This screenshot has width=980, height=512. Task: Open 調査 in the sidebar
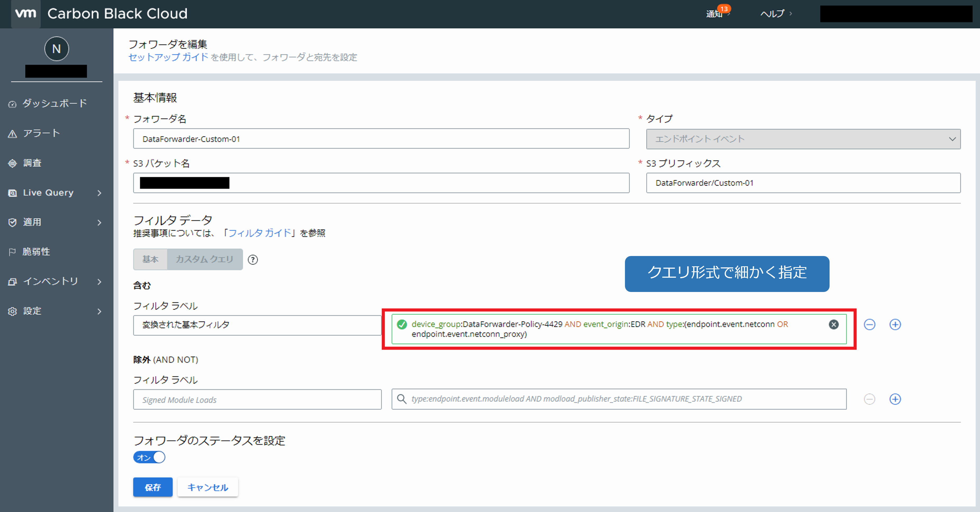[32, 163]
